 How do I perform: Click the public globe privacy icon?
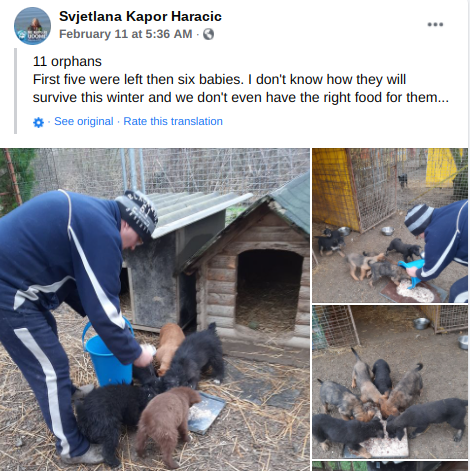click(208, 34)
